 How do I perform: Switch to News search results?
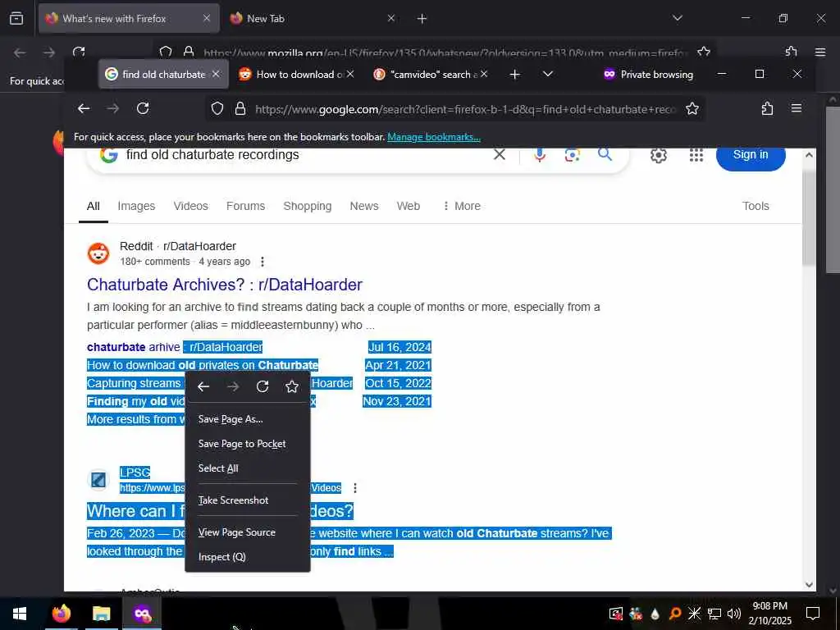point(364,206)
